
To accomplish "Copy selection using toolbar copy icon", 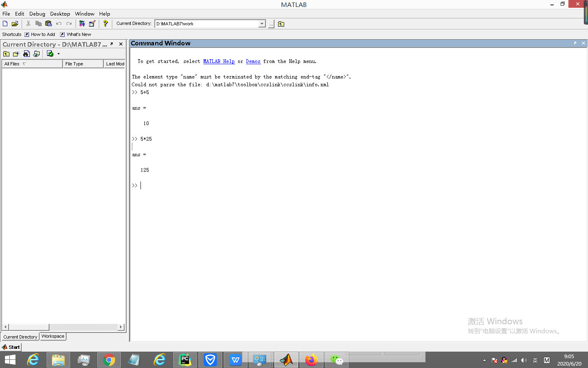I will [38, 24].
